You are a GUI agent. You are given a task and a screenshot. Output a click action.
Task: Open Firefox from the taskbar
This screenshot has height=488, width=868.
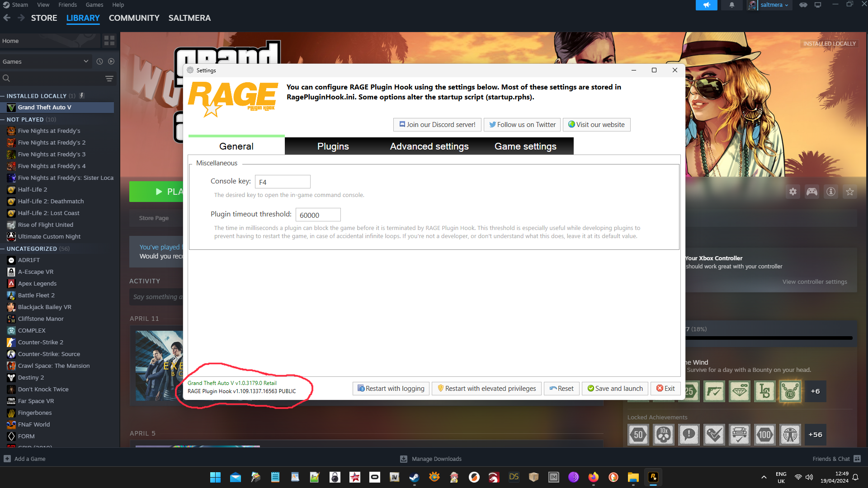593,477
